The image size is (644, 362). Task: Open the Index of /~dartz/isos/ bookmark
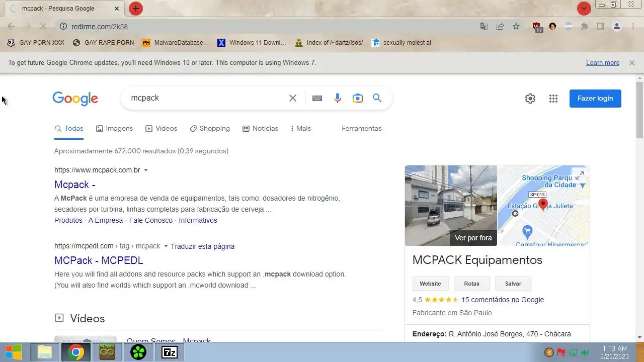tap(329, 43)
